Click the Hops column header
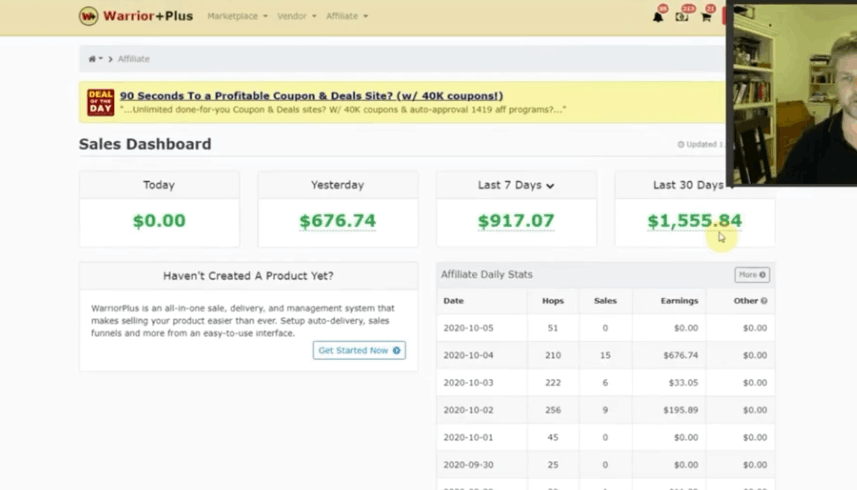Image resolution: width=857 pixels, height=490 pixels. coord(553,300)
